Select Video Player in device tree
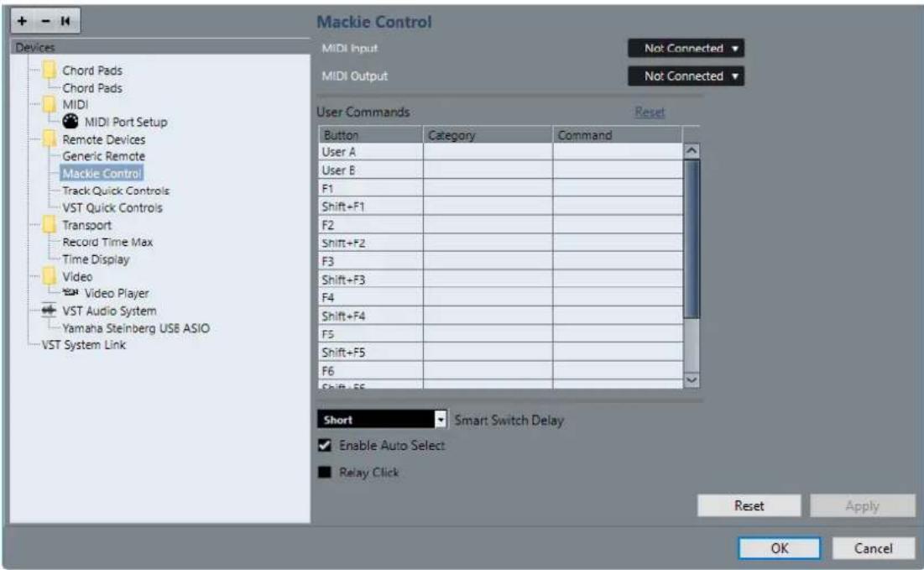Viewport: 924px width, 570px height. (x=117, y=293)
